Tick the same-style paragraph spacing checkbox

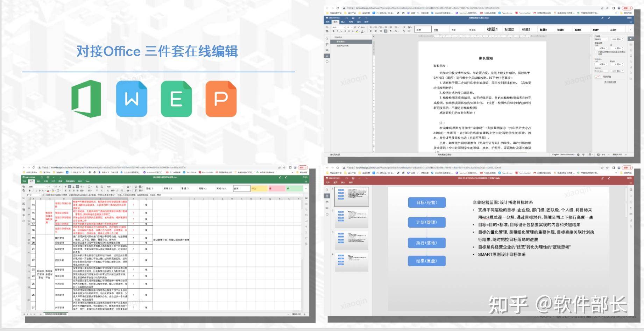point(596,52)
